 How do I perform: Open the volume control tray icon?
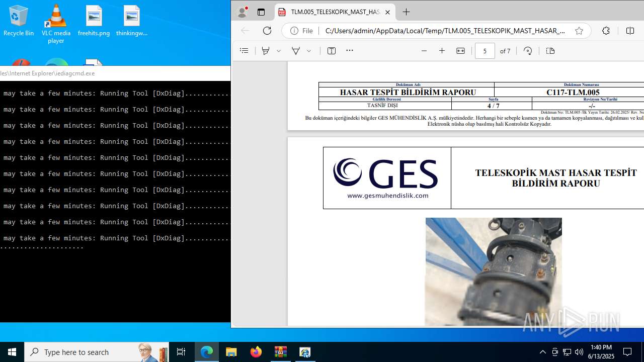point(579,352)
